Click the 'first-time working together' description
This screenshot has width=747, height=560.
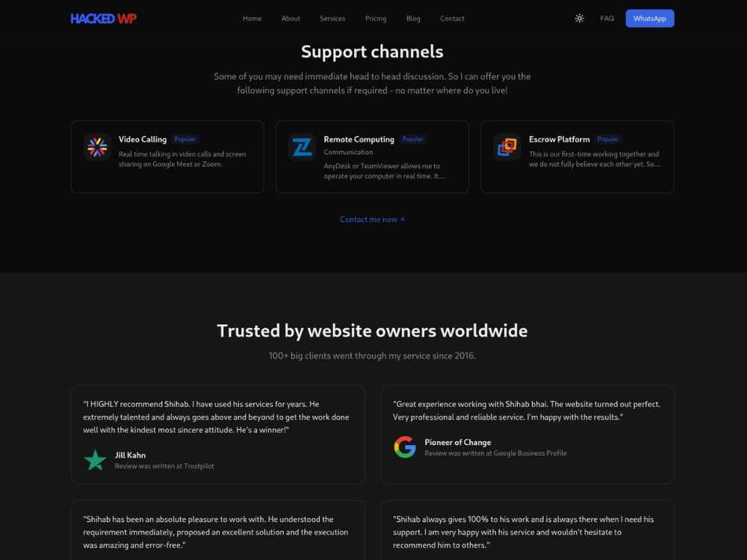[x=595, y=159]
